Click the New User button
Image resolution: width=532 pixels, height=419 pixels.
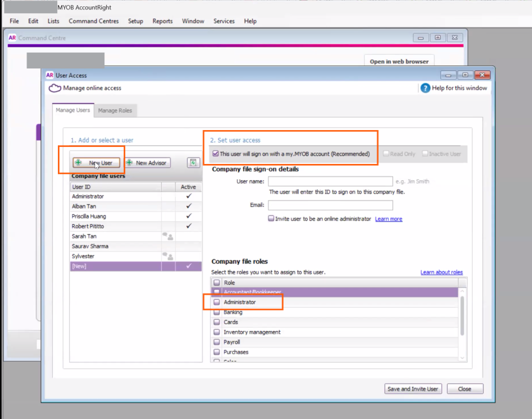coord(96,163)
